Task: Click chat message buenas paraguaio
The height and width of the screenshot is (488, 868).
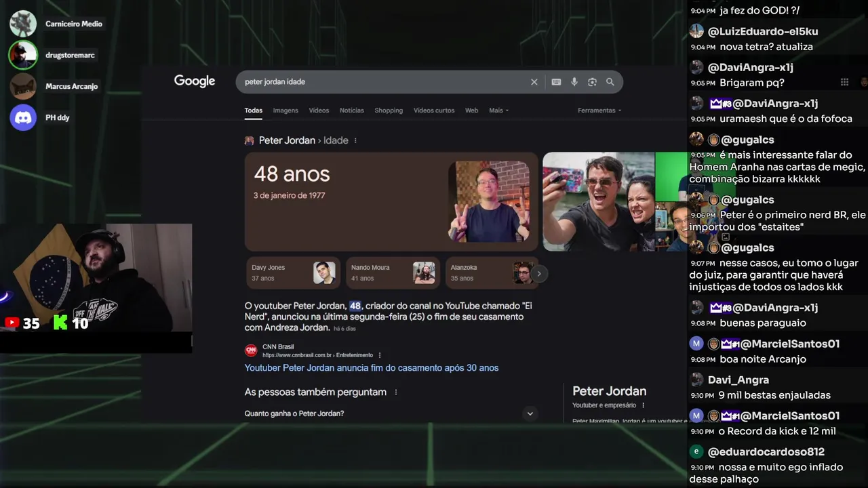Action: point(763,323)
